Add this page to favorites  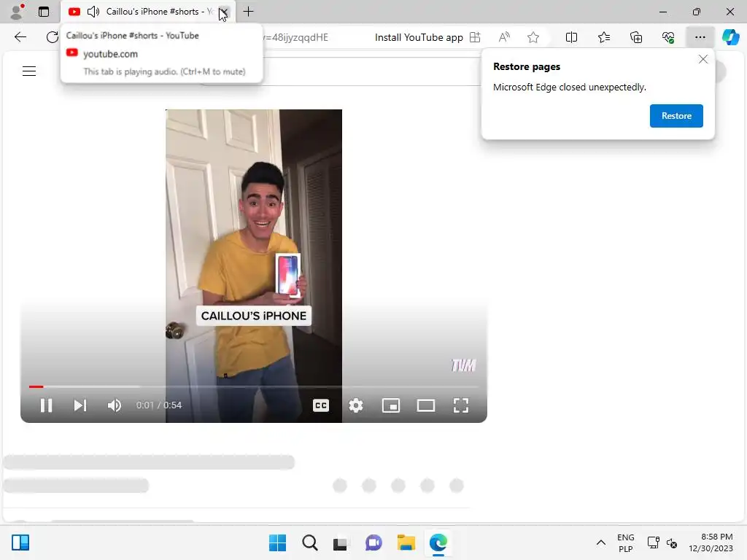[533, 37]
